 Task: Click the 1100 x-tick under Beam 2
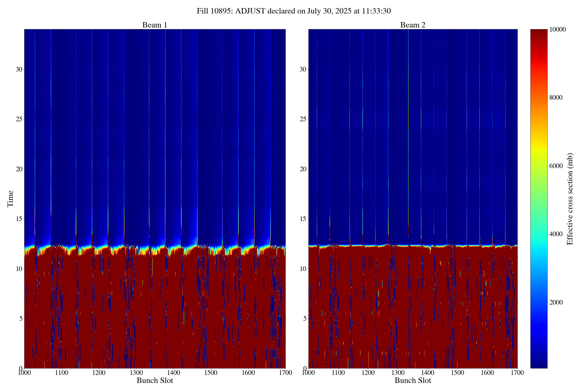click(338, 373)
